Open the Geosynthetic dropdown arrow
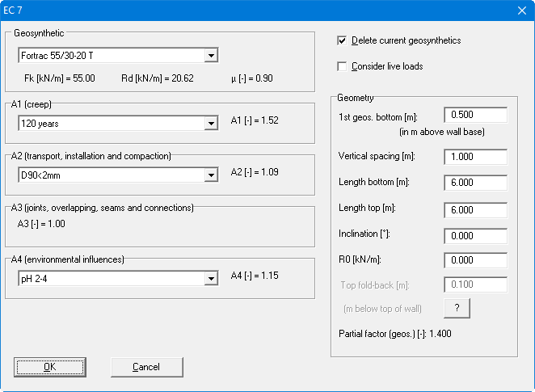Screen dimensions: 535x392 coord(211,56)
